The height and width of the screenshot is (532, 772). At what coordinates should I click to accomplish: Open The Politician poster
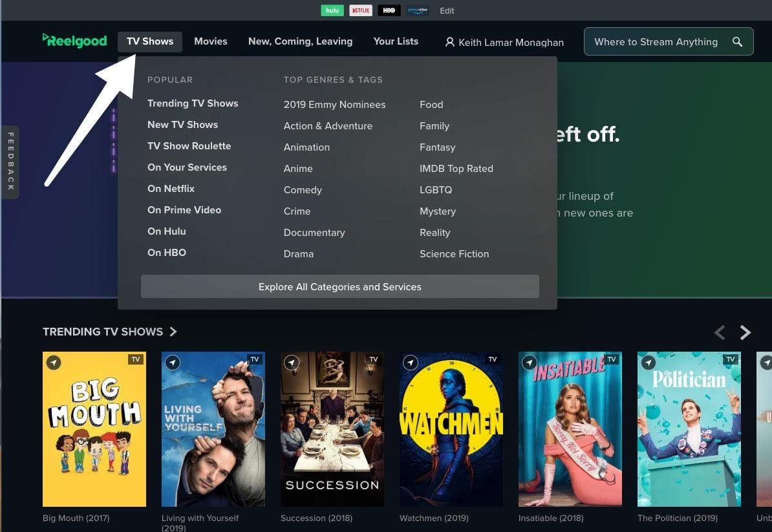click(x=689, y=429)
